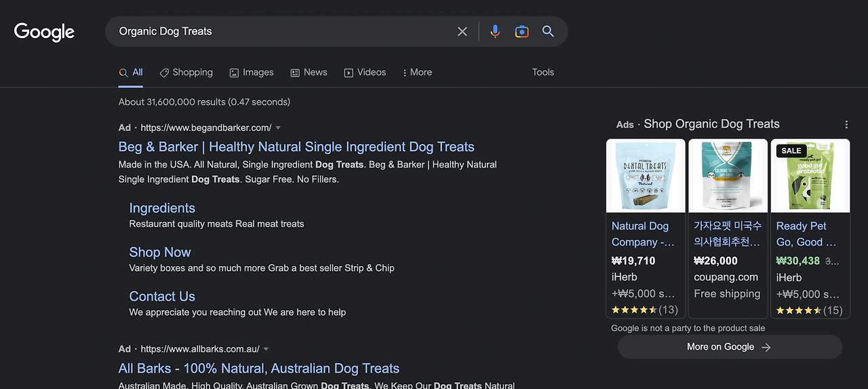868x389 pixels.
Task: Expand the More search filters menu
Action: pyautogui.click(x=416, y=73)
